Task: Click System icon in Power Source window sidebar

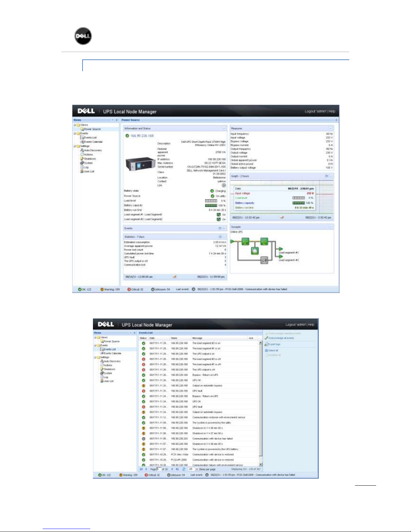Action: [82, 163]
